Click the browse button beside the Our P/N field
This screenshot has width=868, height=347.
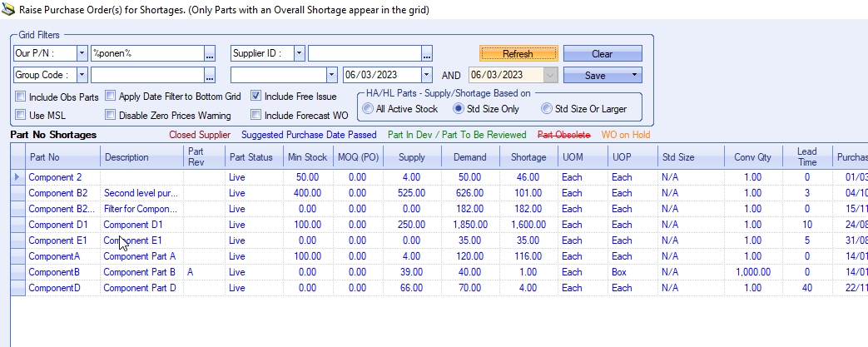[x=211, y=53]
